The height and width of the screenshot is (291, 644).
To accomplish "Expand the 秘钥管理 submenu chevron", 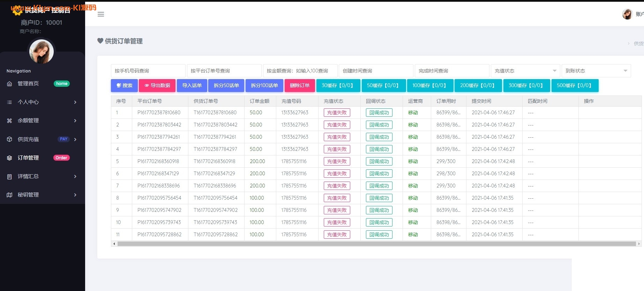I will tap(75, 195).
